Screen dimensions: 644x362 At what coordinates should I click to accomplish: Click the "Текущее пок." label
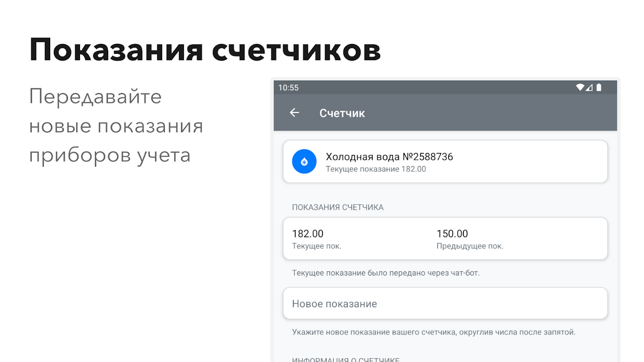(317, 246)
